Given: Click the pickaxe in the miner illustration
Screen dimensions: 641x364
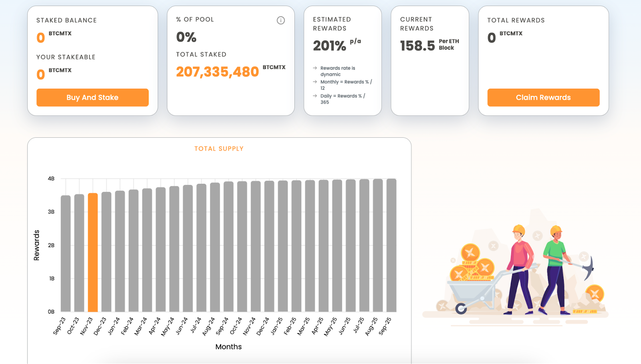Looking at the screenshot, I should [x=587, y=267].
